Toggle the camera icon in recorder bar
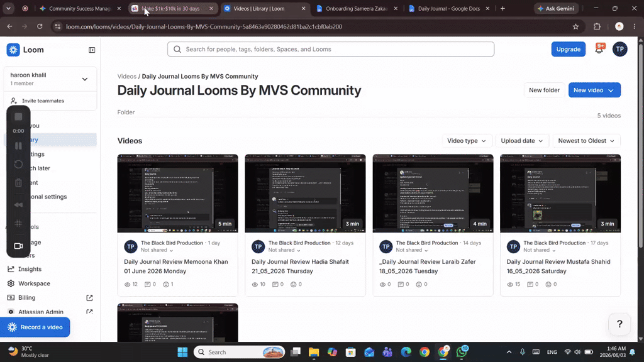Viewport: 644px width, 362px height. pyautogui.click(x=18, y=246)
